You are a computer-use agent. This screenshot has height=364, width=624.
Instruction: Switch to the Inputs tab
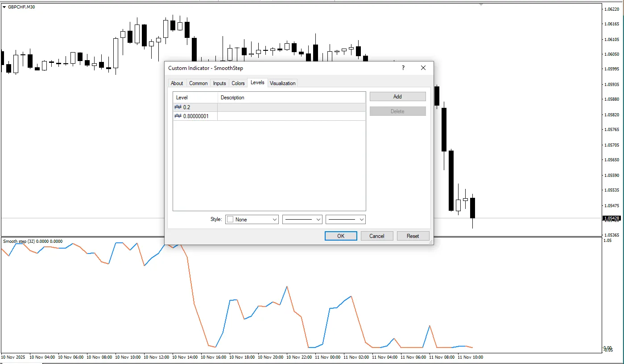(x=219, y=83)
